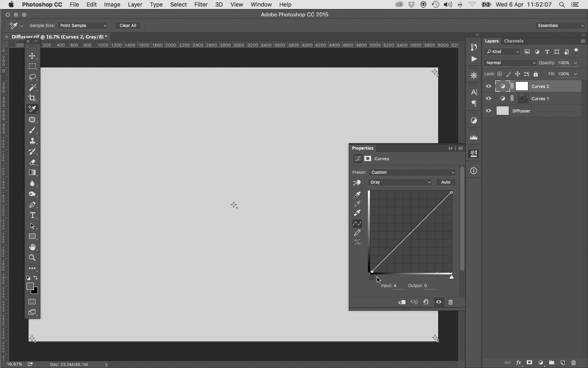
Task: Click the Auto button in Curves
Action: (x=445, y=182)
